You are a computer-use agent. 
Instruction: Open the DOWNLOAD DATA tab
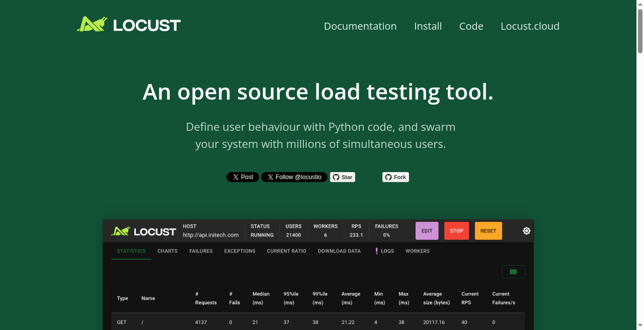(x=339, y=251)
